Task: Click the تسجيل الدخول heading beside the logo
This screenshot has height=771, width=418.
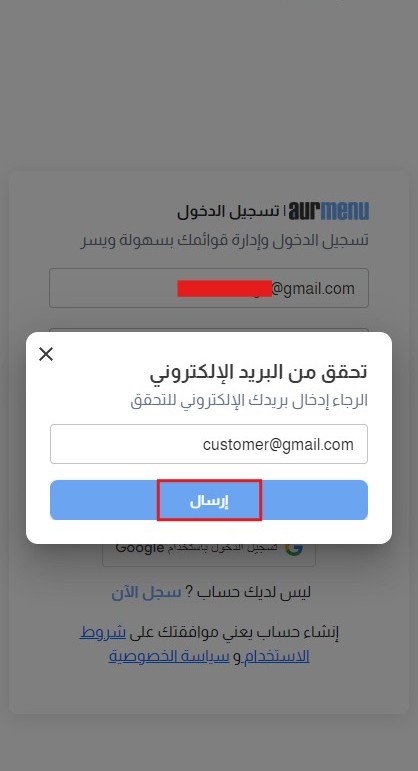Action: tap(228, 211)
